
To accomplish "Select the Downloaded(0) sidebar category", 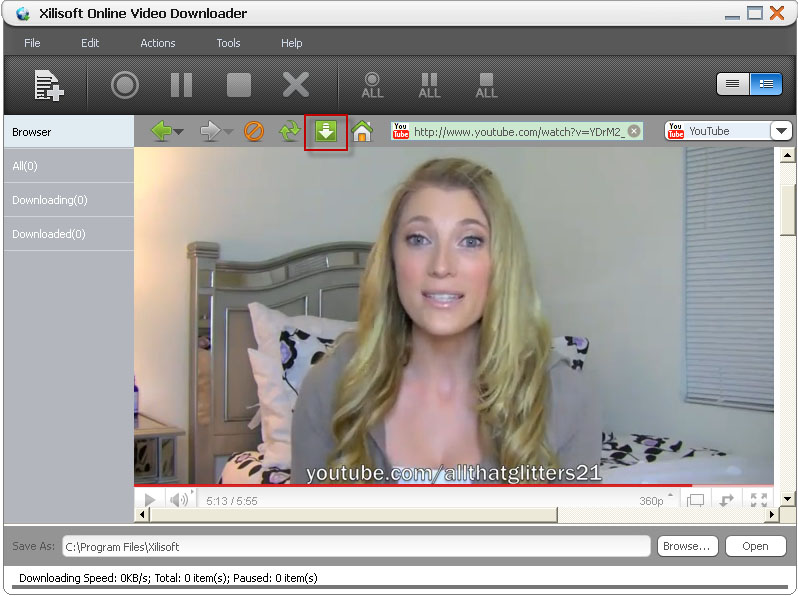I will coord(69,234).
